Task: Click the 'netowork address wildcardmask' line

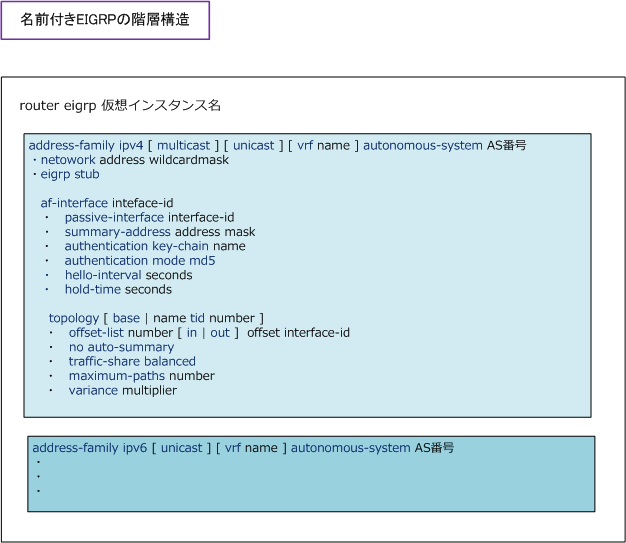Action: click(x=135, y=160)
